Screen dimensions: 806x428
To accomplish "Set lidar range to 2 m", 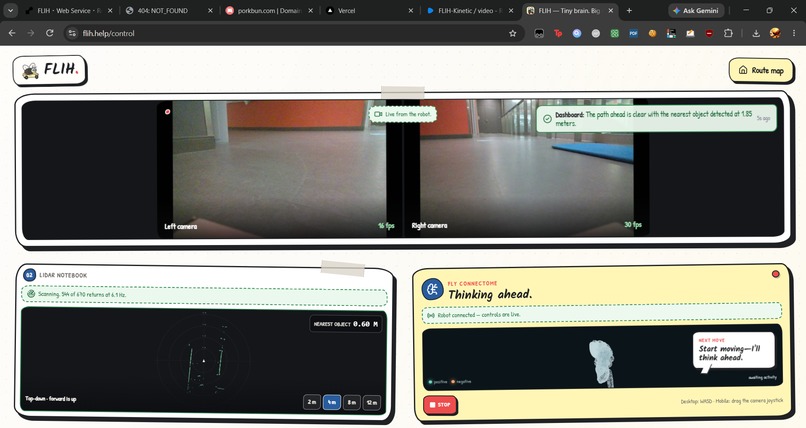I will tap(312, 402).
